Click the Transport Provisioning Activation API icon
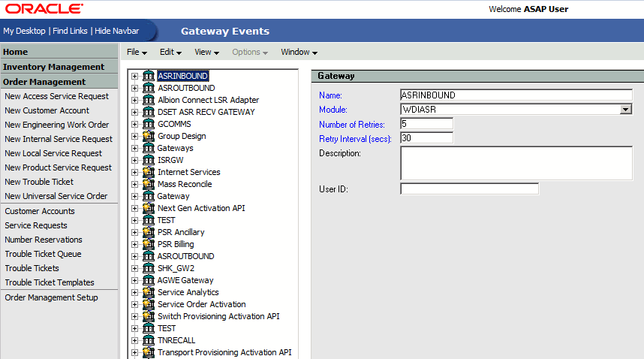 click(149, 352)
